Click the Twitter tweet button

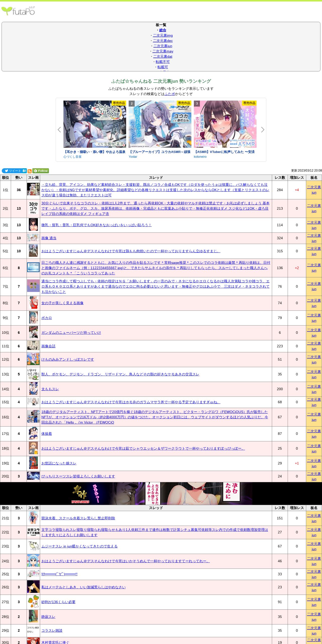pyautogui.click(x=12, y=171)
